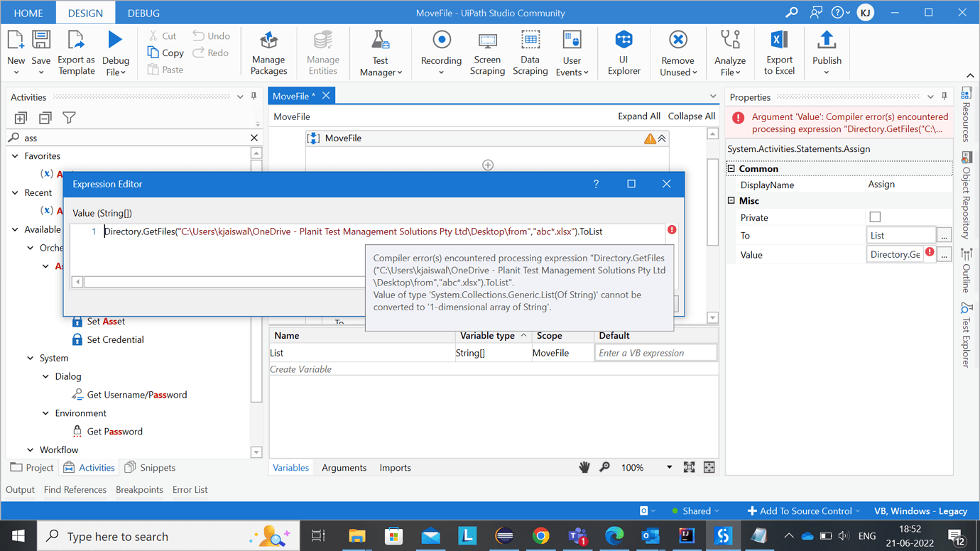Open the Screen Scraping tool
This screenshot has height=551, width=980.
tap(487, 53)
